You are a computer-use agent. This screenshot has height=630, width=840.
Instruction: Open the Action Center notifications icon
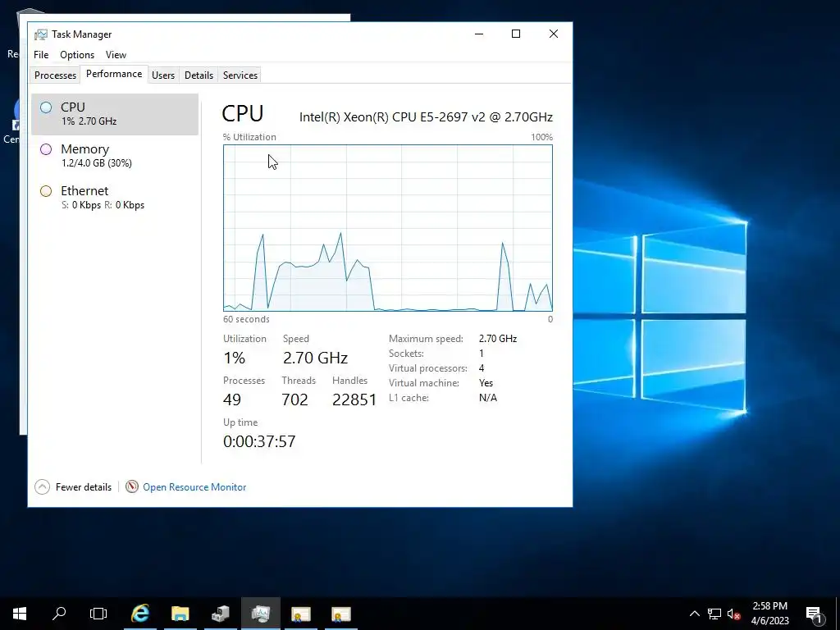click(x=814, y=614)
